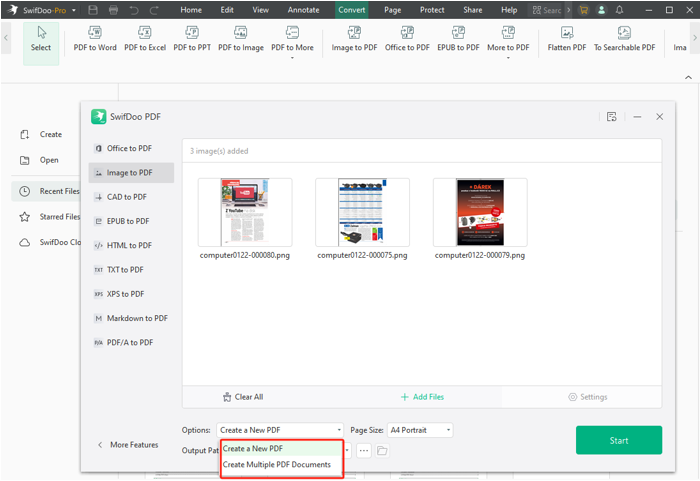Click Open in the left sidebar
This screenshot has height=481, width=700.
(39, 160)
